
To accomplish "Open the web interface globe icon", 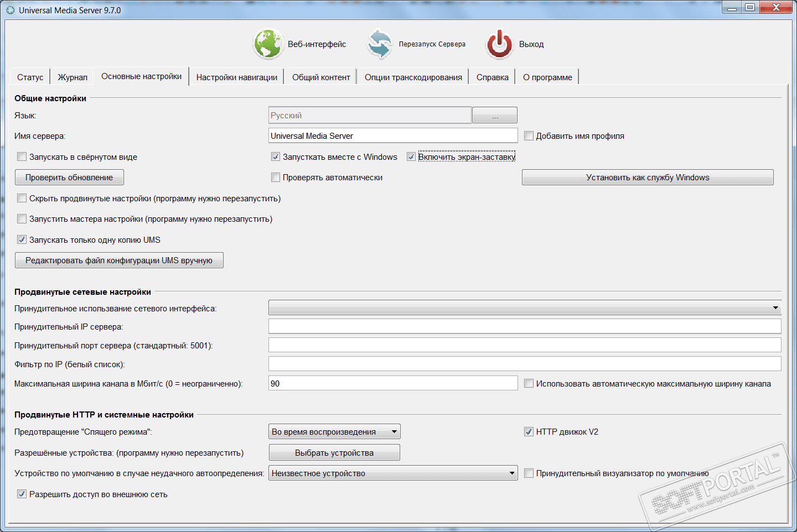I will tap(268, 44).
